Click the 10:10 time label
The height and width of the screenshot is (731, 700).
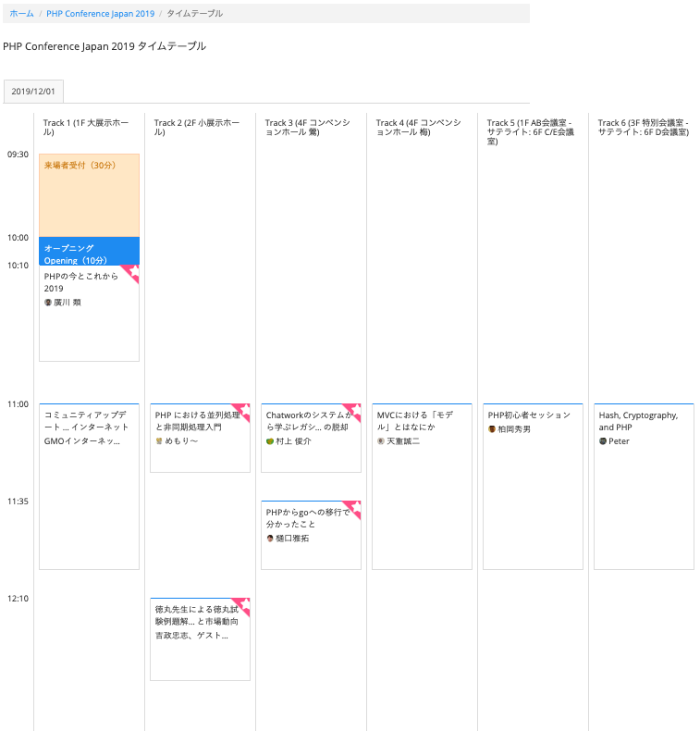tap(18, 266)
